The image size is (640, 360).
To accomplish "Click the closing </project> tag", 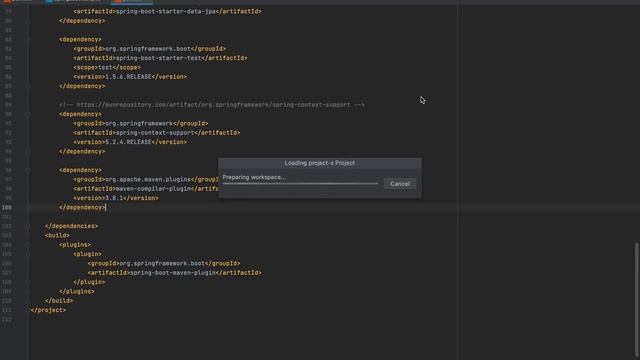I will coord(48,310).
